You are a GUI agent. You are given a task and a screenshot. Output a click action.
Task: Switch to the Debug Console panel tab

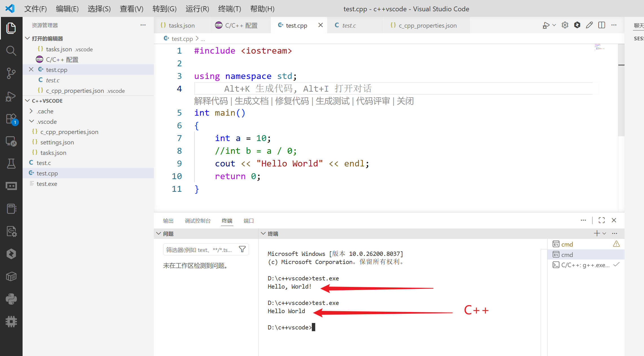[198, 221]
